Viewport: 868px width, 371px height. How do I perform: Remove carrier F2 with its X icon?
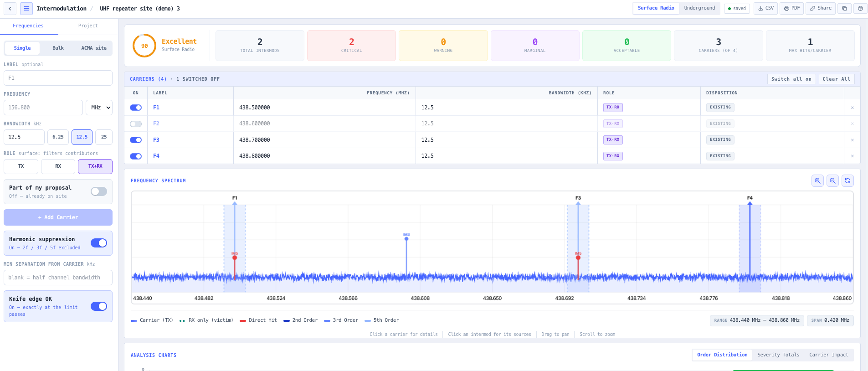[x=852, y=124]
